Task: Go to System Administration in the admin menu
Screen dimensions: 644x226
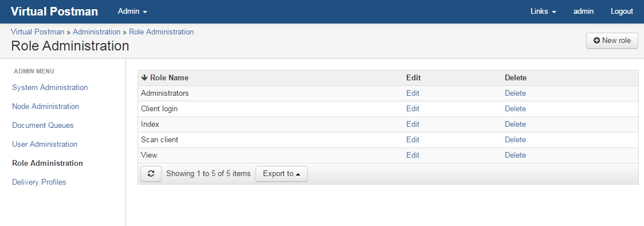Action: click(50, 88)
